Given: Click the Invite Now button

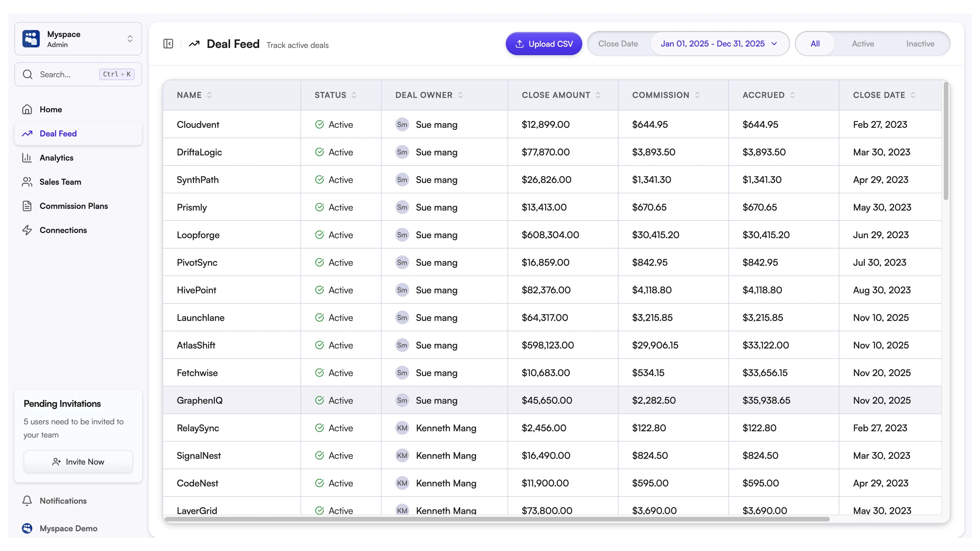Looking at the screenshot, I should coord(78,462).
